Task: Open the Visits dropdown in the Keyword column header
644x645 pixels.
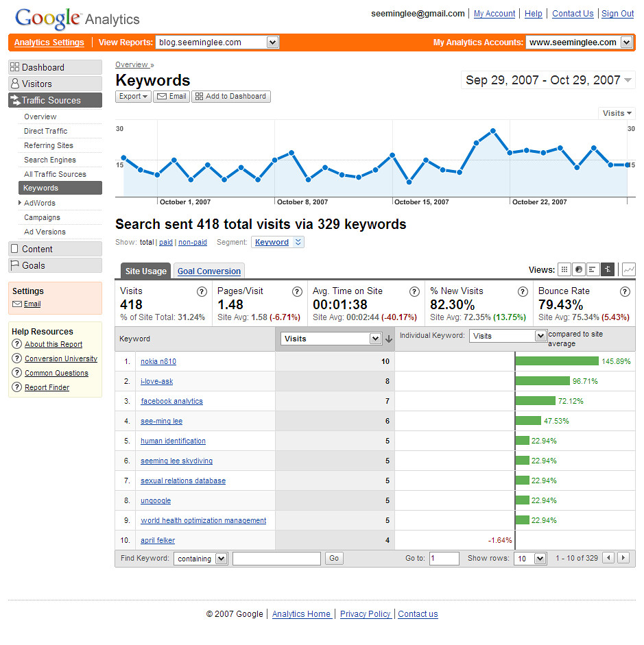Action: pos(331,339)
